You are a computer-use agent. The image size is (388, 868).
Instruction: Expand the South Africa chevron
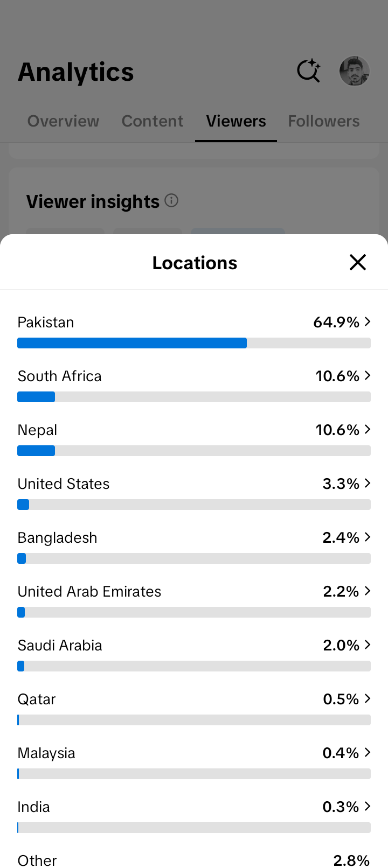pos(368,375)
